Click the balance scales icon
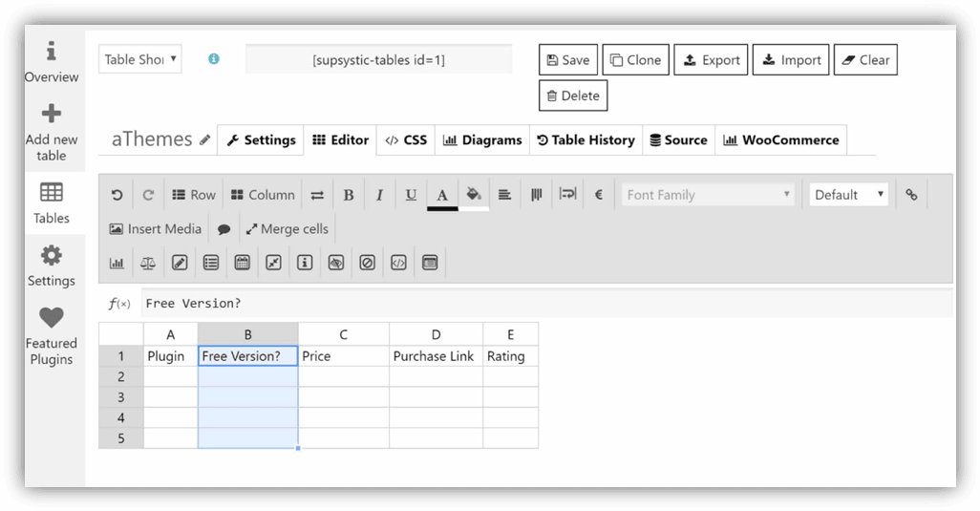This screenshot has height=511, width=980. pos(148,263)
